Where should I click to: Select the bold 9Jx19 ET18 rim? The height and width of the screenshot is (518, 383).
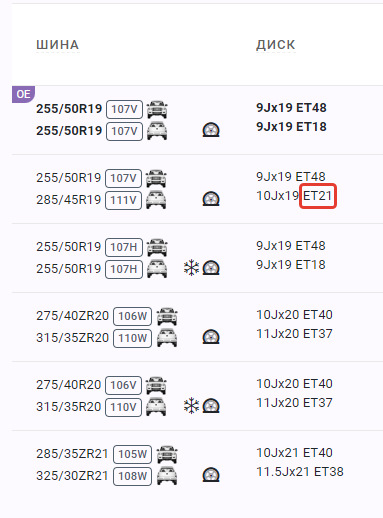291,127
